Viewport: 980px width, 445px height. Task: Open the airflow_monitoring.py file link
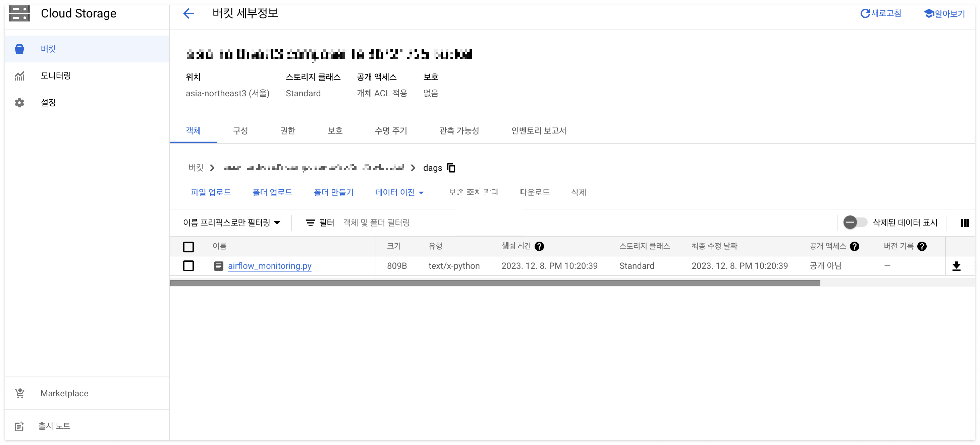tap(269, 266)
